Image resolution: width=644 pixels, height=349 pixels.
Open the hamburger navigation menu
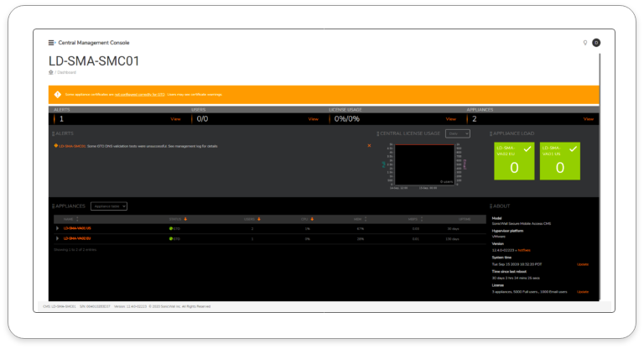click(52, 42)
